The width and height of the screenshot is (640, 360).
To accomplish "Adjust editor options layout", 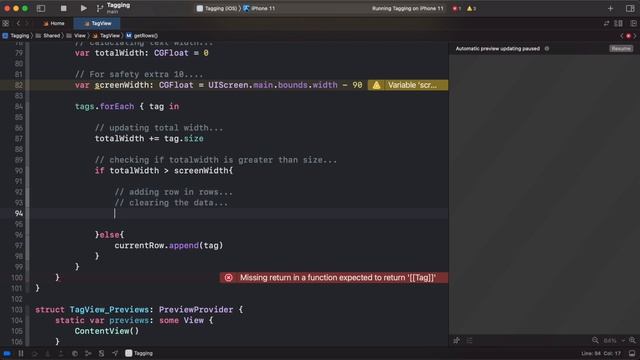I will point(619,23).
